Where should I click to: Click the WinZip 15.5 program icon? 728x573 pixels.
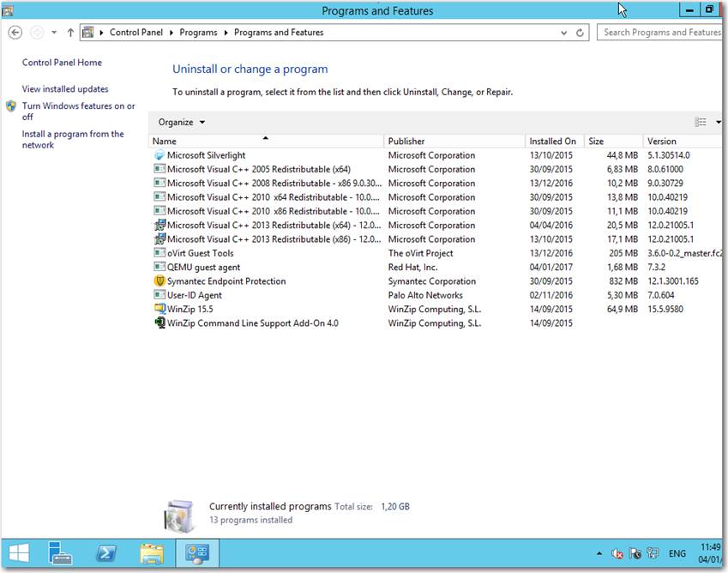coord(159,309)
